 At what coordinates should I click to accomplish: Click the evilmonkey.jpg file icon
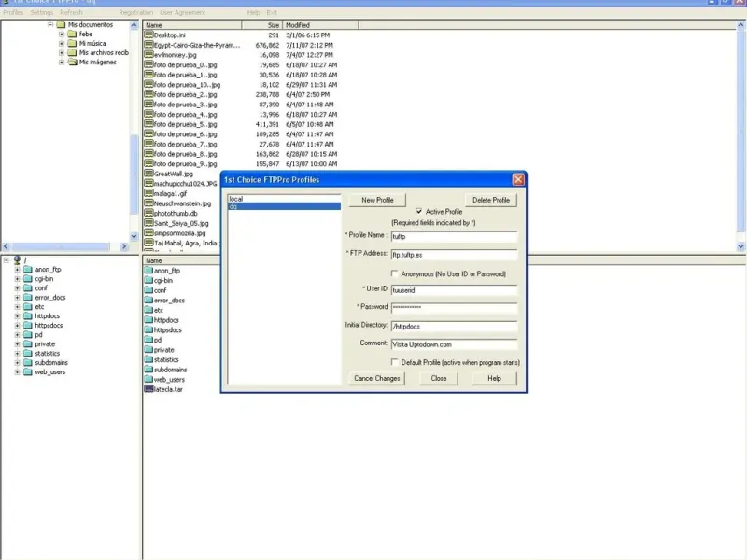tap(148, 55)
